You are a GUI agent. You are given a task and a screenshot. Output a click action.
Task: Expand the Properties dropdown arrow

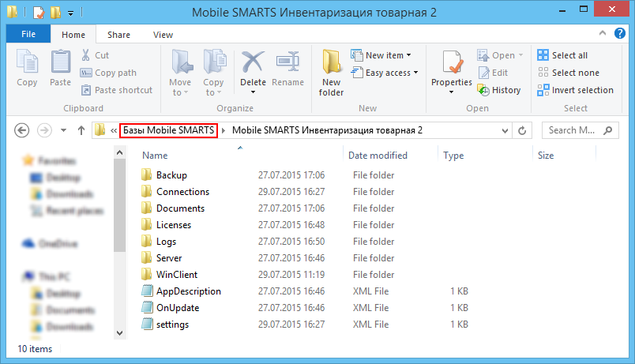coord(452,92)
